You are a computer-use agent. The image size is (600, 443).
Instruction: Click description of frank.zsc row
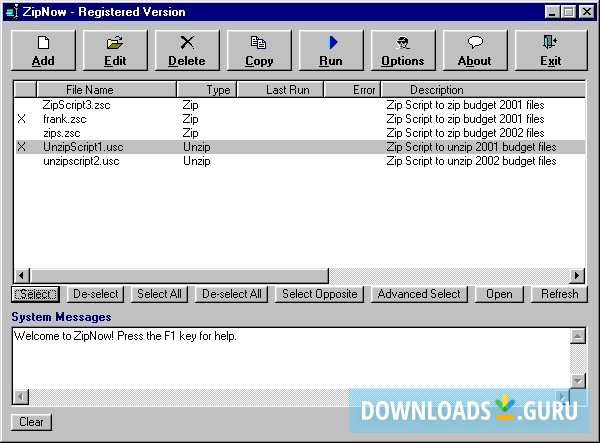465,119
